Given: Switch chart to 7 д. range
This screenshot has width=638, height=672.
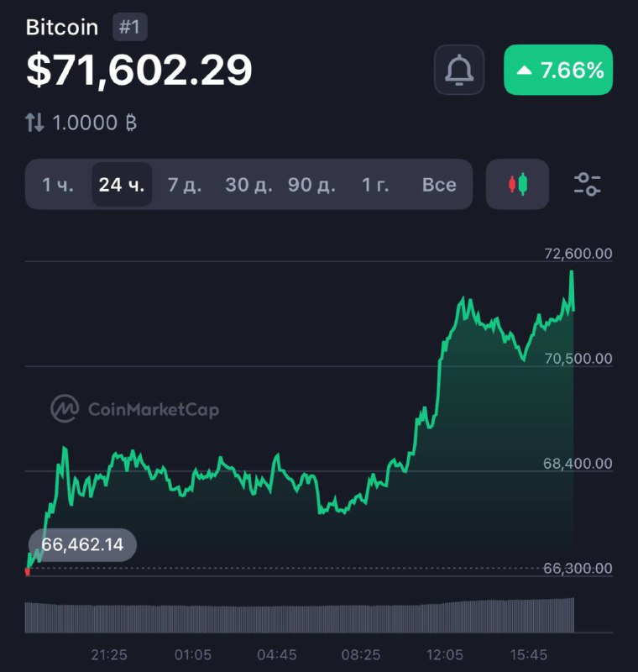Looking at the screenshot, I should click(x=184, y=185).
